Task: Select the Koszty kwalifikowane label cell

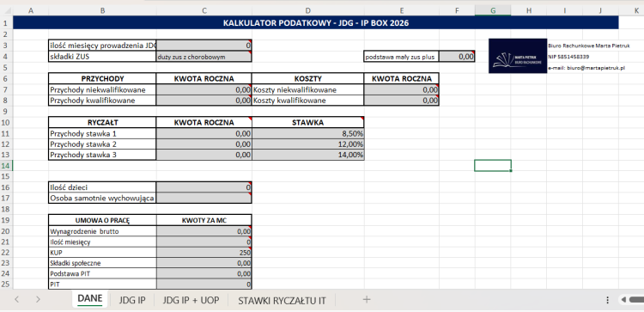Action: (x=308, y=101)
